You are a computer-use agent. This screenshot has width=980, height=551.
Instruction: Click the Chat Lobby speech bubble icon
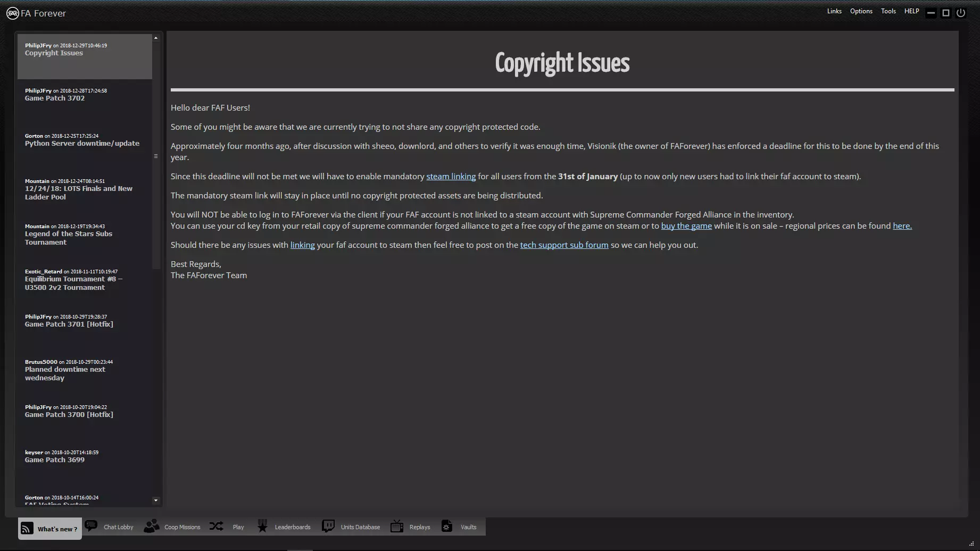[91, 526]
